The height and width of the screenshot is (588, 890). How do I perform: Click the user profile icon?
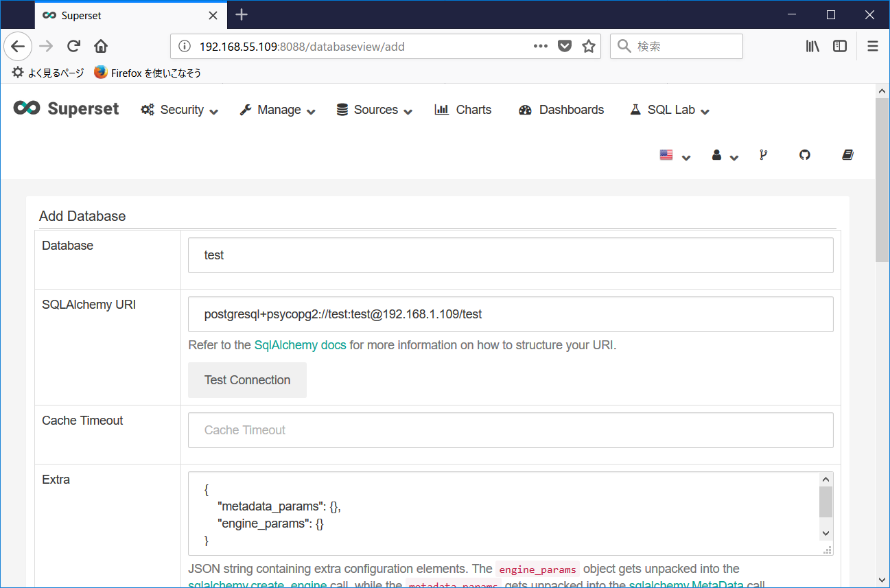point(716,155)
